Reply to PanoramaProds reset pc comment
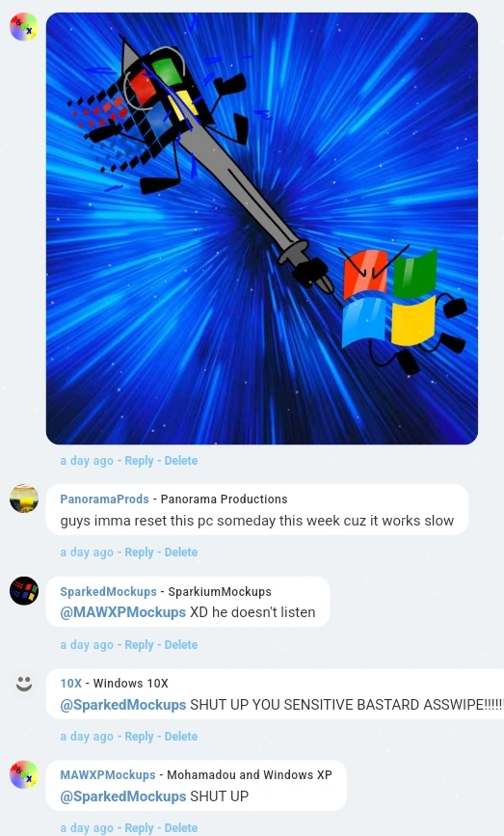 pos(139,553)
